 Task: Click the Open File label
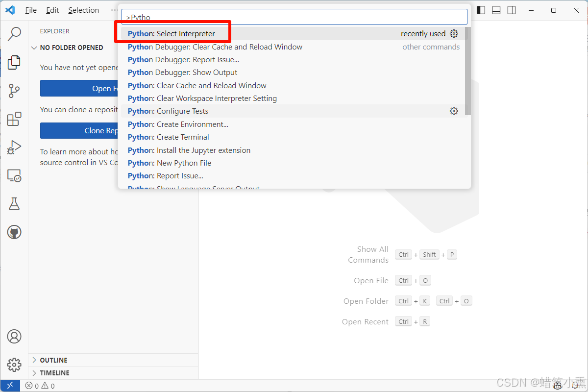coord(371,281)
